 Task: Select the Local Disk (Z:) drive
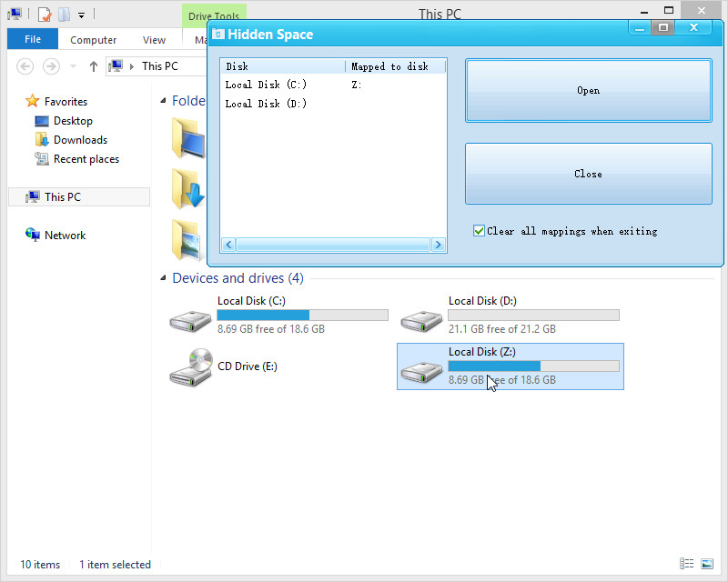pyautogui.click(x=510, y=366)
